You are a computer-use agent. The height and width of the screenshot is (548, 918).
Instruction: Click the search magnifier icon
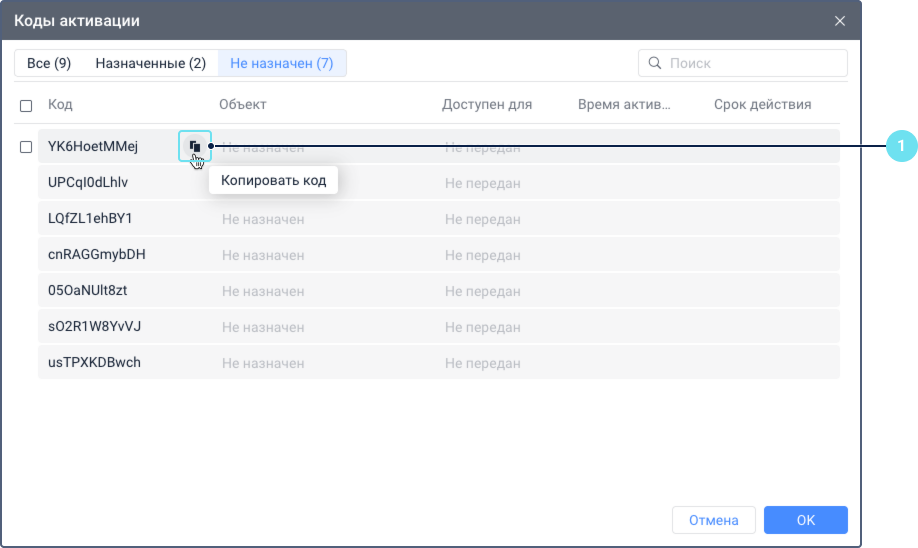655,63
